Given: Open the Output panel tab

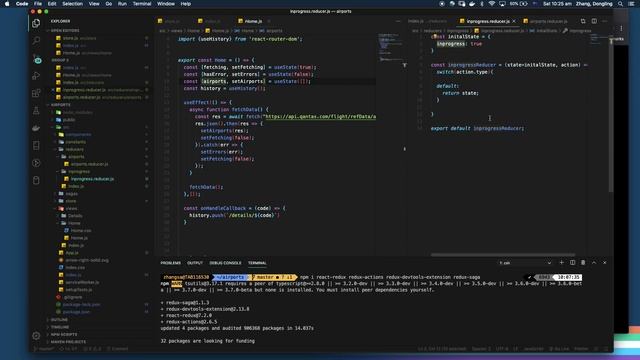Looking at the screenshot, I should pos(195,263).
